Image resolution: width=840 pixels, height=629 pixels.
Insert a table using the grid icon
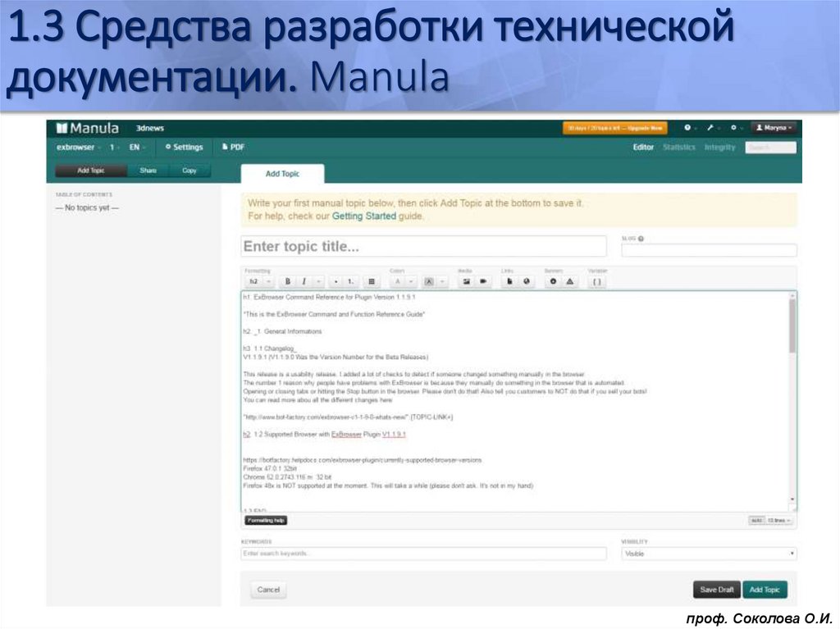pyautogui.click(x=370, y=280)
